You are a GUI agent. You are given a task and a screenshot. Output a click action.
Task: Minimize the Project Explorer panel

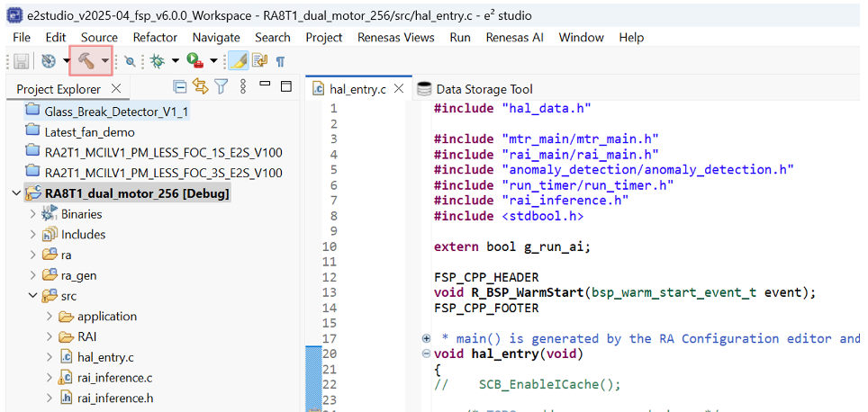(x=266, y=86)
